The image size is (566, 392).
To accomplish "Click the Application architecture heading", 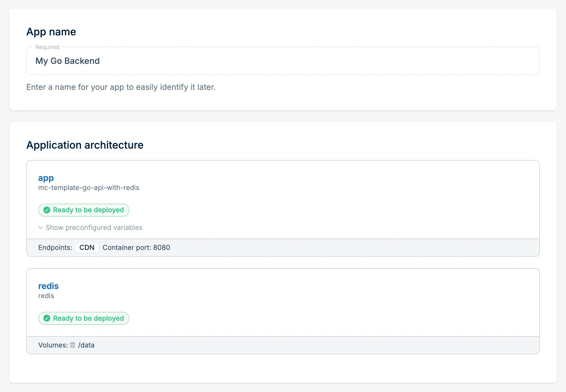I will click(85, 145).
